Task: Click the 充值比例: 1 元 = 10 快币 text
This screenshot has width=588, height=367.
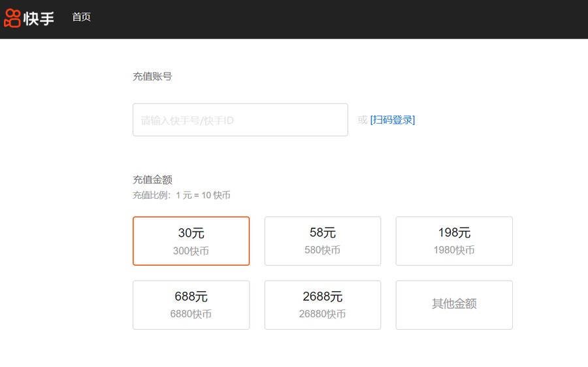Action: 182,196
